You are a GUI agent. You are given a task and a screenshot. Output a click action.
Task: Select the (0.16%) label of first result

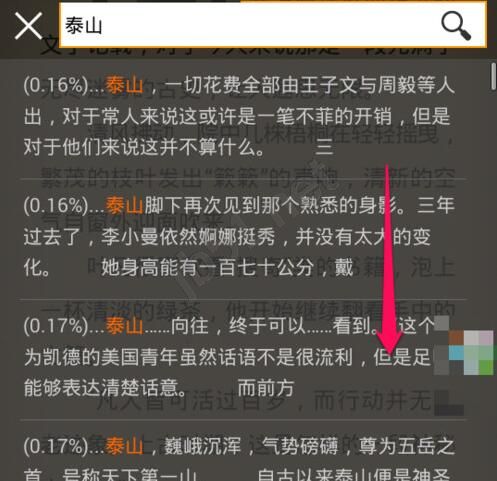coord(56,86)
